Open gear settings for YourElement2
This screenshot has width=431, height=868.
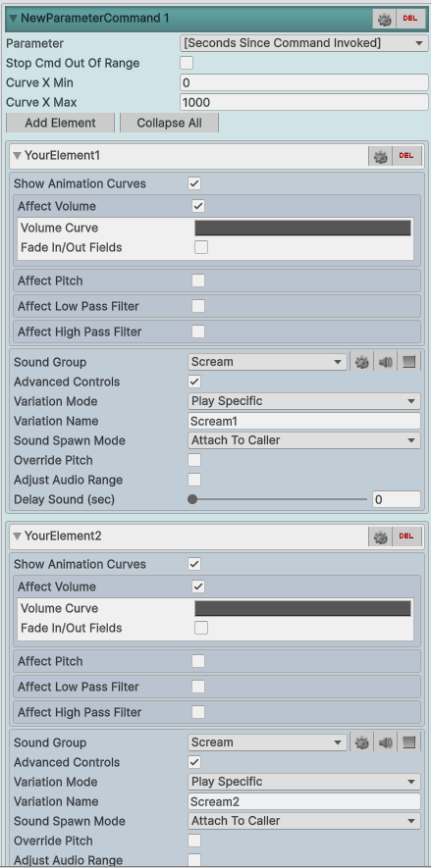click(381, 536)
